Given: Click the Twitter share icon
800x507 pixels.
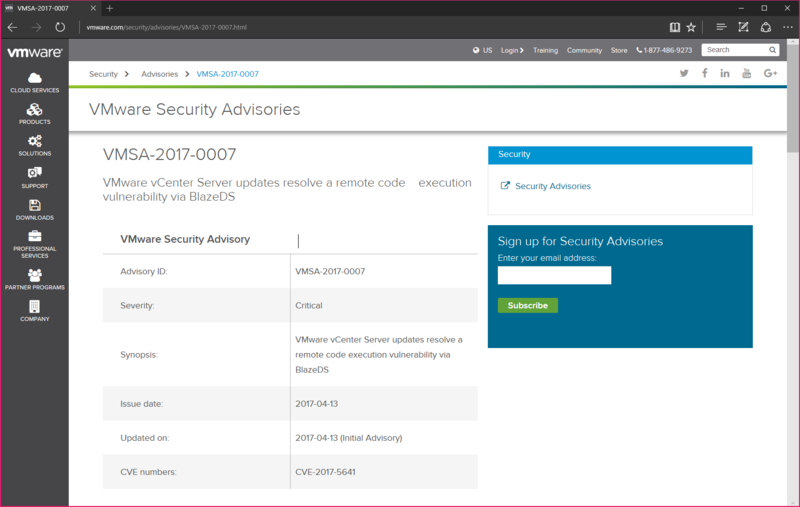Looking at the screenshot, I should (x=684, y=73).
